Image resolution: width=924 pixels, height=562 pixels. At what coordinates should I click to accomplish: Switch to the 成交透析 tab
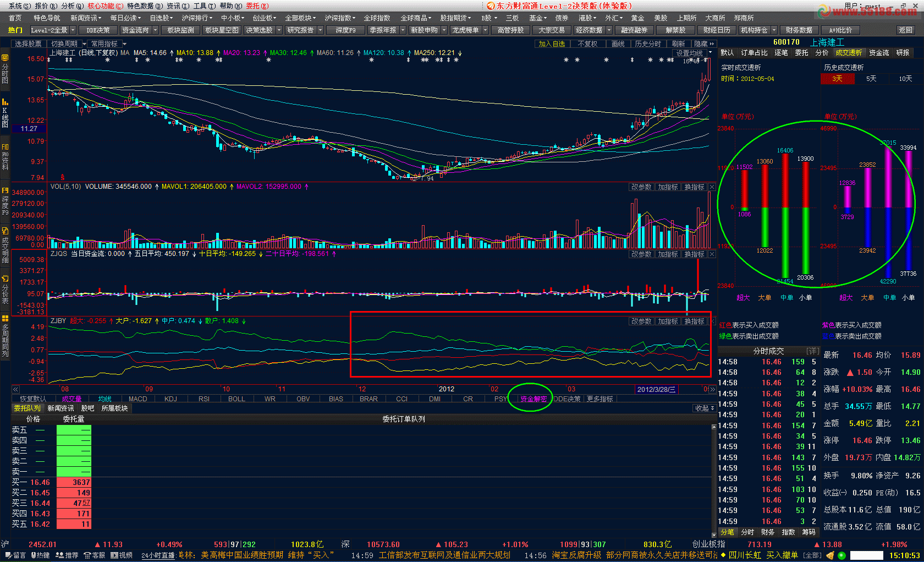[x=849, y=53]
